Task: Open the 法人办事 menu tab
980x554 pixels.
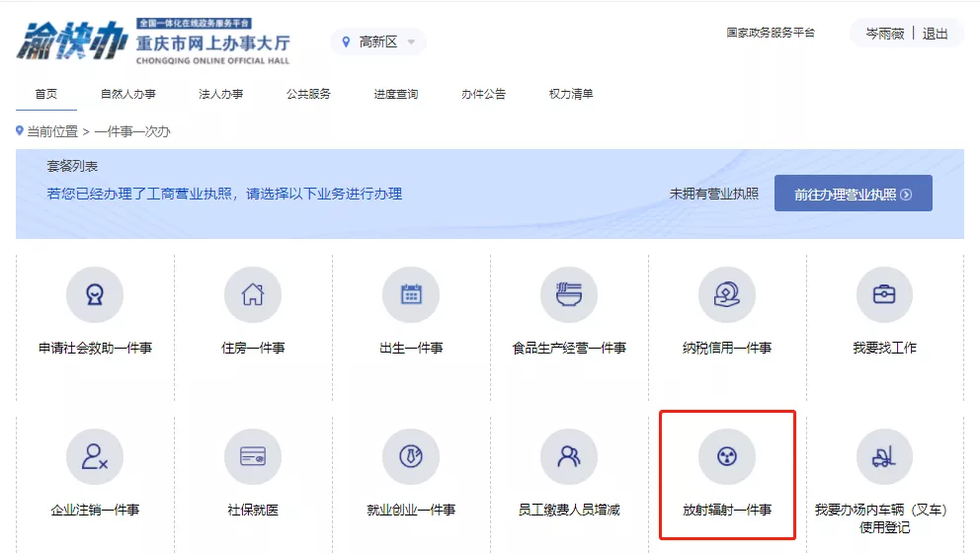Action: click(x=220, y=94)
